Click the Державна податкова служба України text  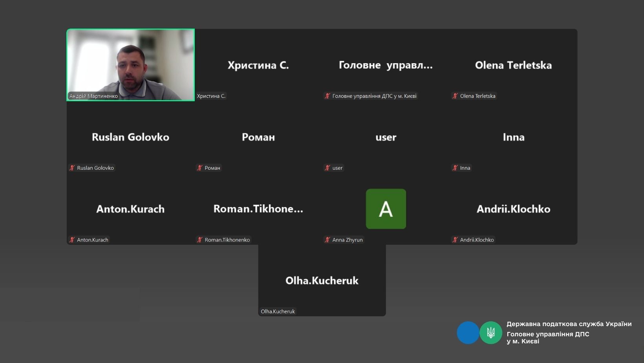point(569,324)
